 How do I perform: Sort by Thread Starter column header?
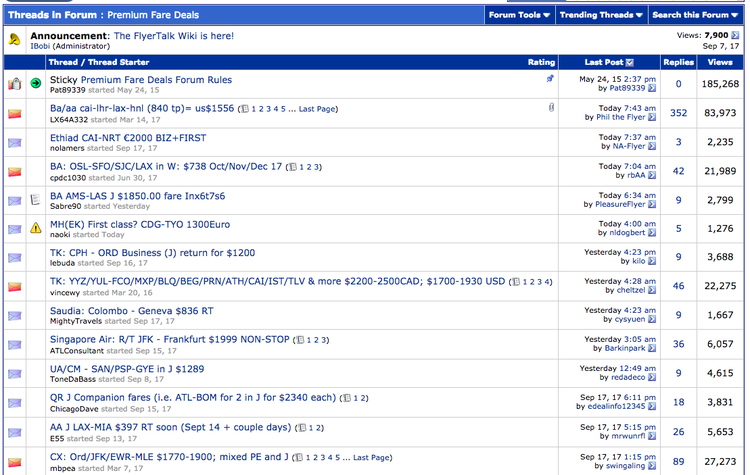pos(119,62)
